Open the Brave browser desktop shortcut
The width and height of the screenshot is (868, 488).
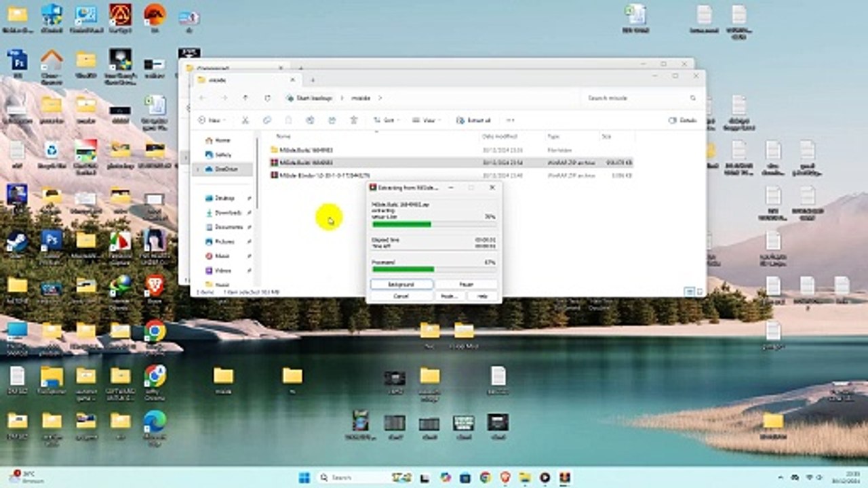click(x=155, y=287)
